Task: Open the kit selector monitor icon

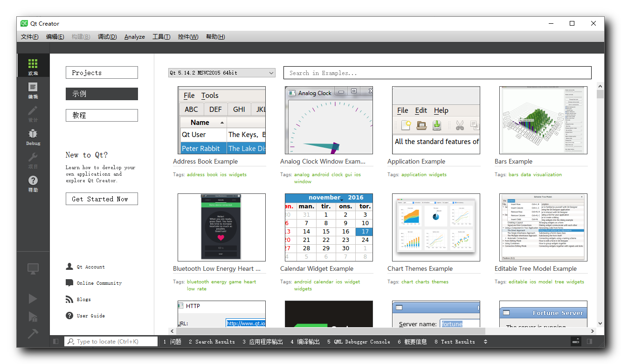Action: [33, 269]
